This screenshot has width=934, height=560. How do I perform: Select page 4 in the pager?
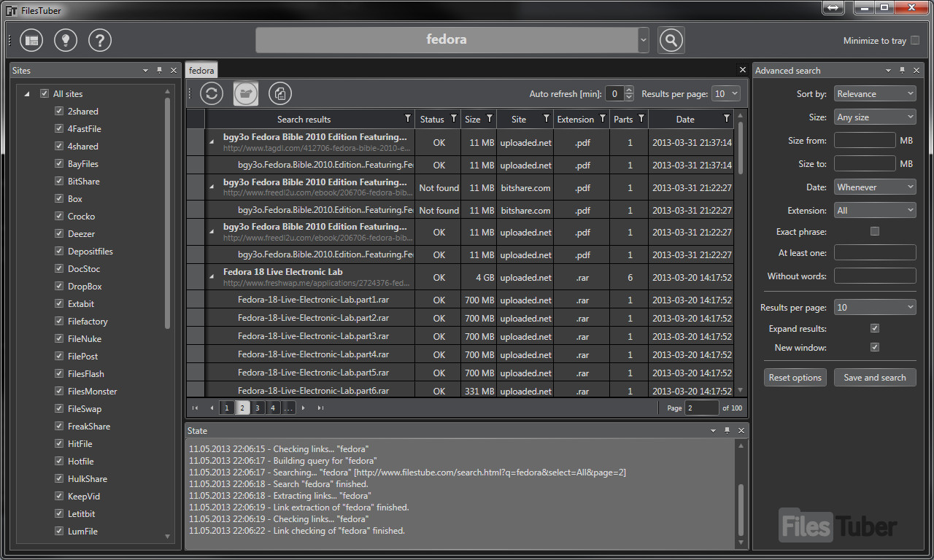tap(273, 408)
